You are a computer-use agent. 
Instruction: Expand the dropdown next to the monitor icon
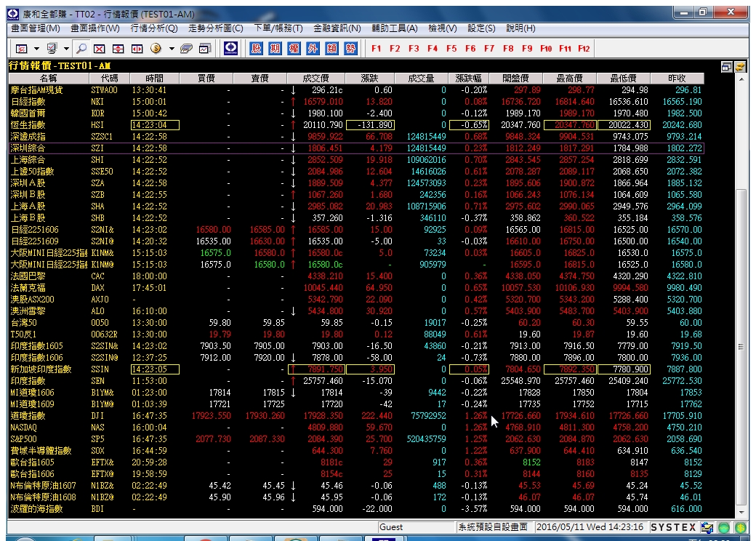point(66,49)
